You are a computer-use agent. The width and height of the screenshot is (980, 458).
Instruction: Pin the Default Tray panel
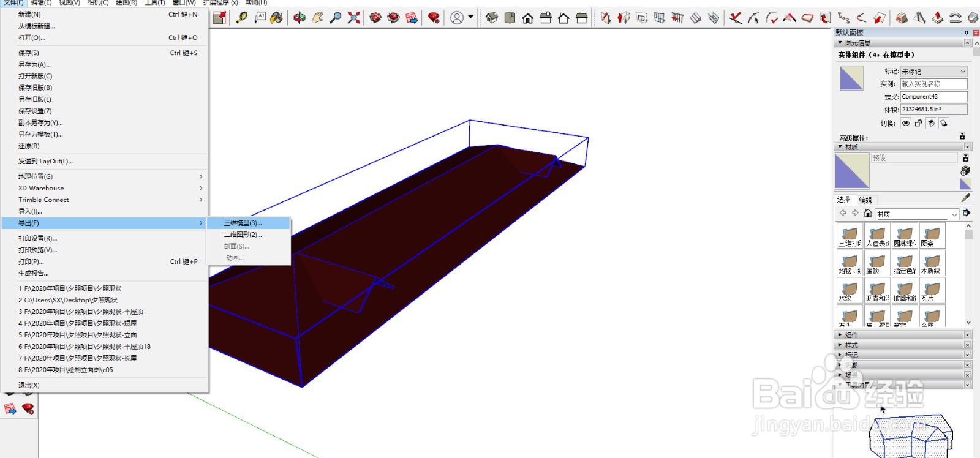pos(967,32)
